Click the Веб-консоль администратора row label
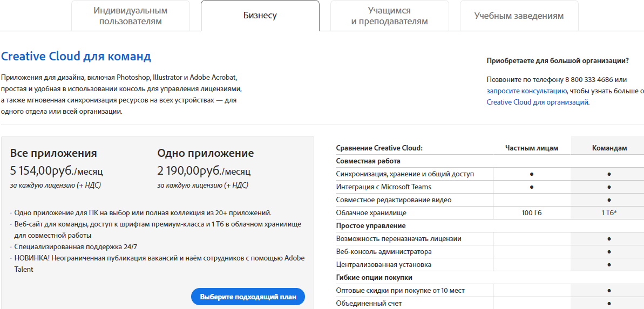The height and width of the screenshot is (309, 644). (384, 251)
